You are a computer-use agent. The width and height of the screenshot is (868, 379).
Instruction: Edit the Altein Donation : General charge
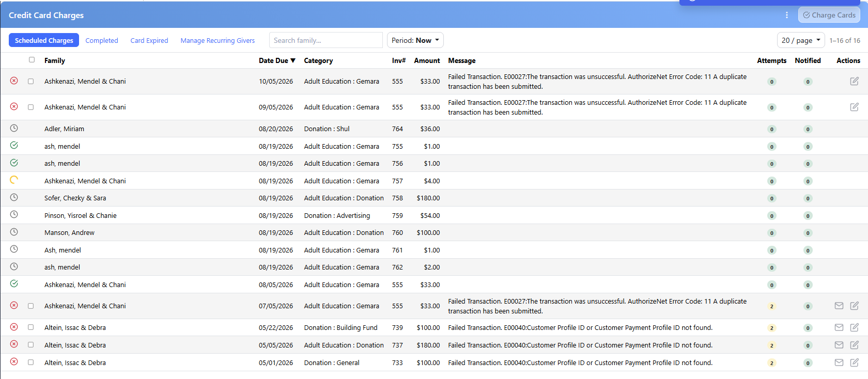click(855, 362)
